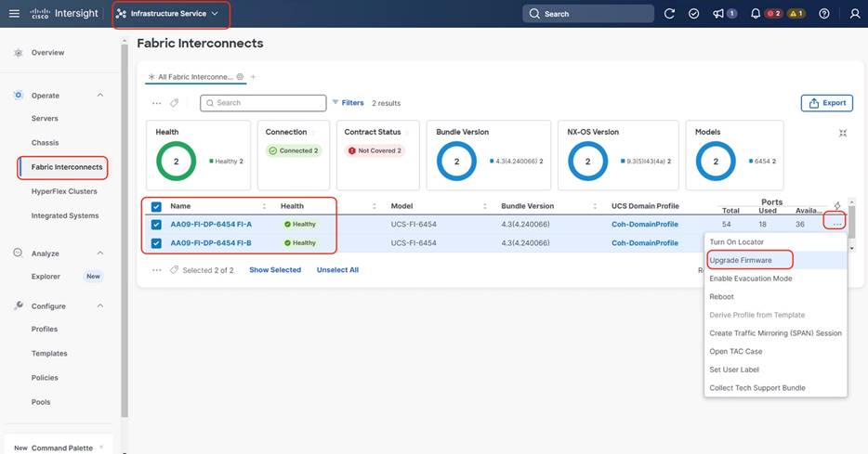Click the tab settings gear icon

coord(240,77)
